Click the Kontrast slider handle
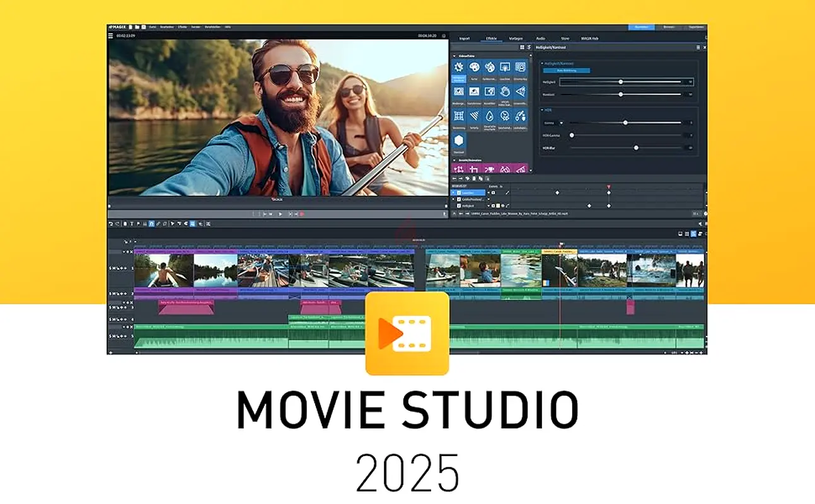This screenshot has height=504, width=815. coord(620,94)
